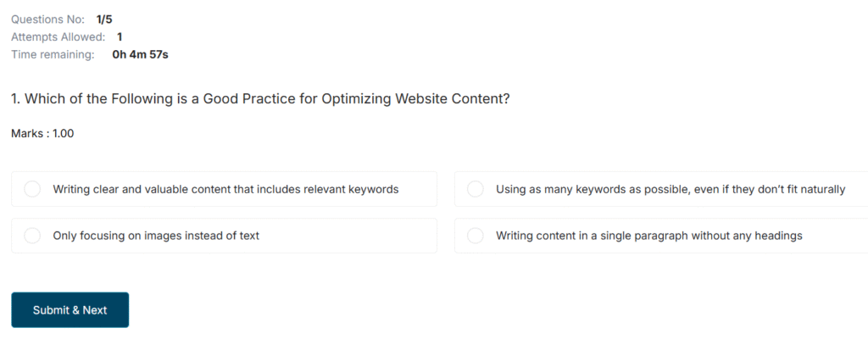Click the 'without any headings' answer text

coord(746,236)
